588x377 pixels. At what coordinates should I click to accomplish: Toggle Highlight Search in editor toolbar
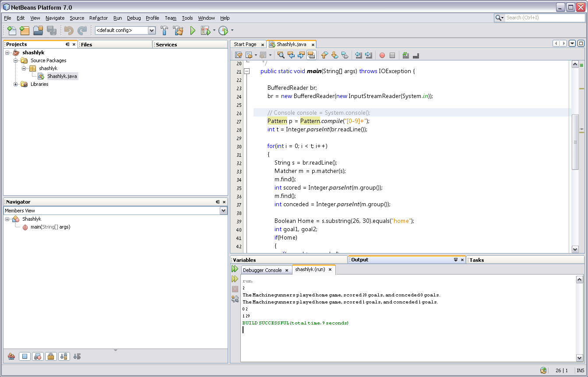point(311,55)
